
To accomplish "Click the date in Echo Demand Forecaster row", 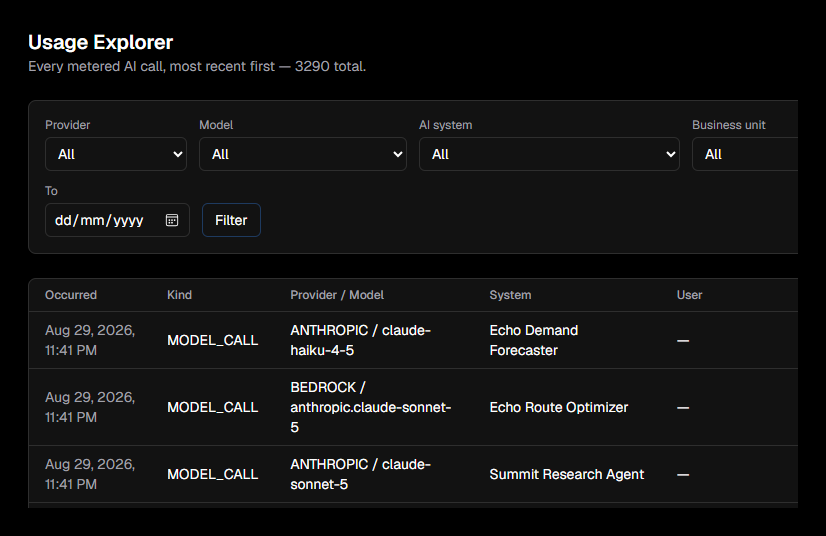I will [90, 340].
